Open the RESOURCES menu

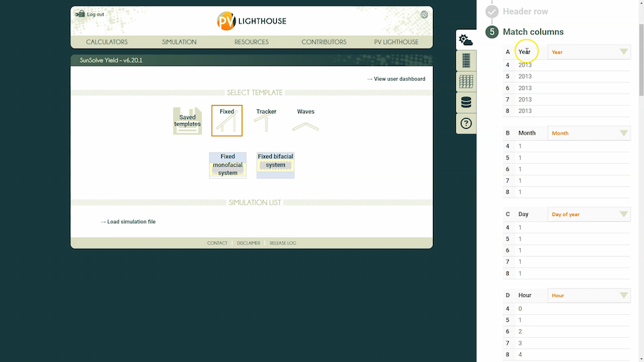[x=251, y=42]
